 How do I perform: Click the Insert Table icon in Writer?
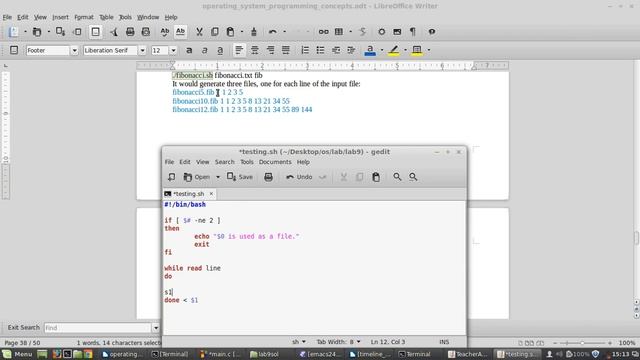click(339, 31)
